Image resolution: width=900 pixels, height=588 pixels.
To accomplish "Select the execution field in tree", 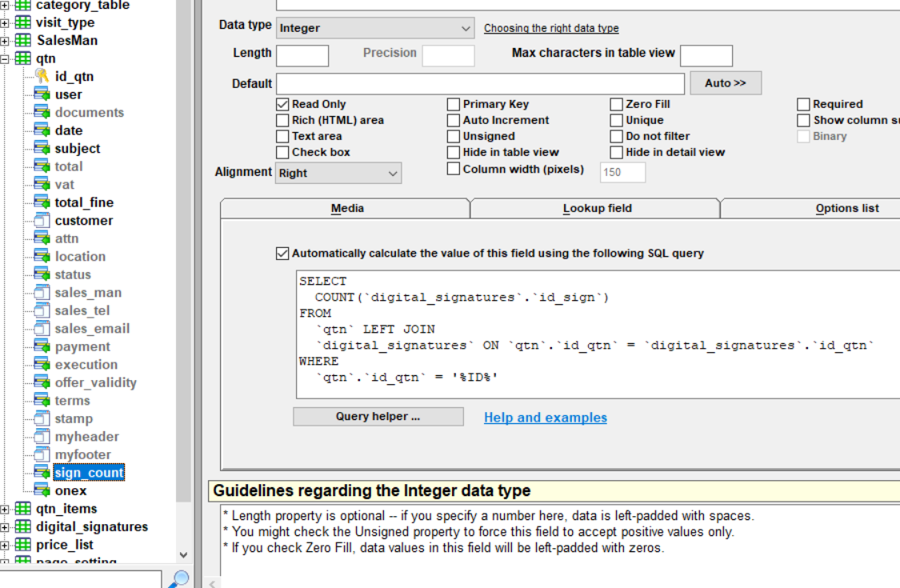I will pos(86,365).
